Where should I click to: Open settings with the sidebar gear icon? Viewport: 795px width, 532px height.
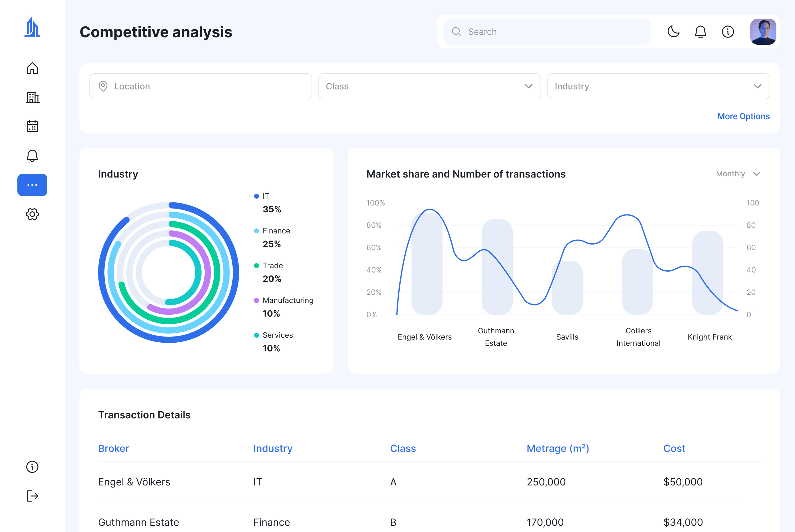pos(32,214)
